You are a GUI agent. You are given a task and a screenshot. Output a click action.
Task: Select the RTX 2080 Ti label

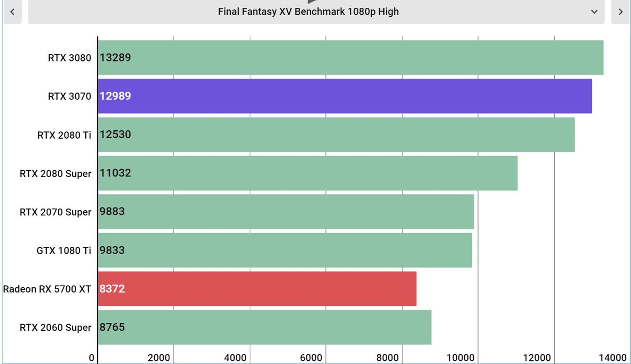coord(64,135)
